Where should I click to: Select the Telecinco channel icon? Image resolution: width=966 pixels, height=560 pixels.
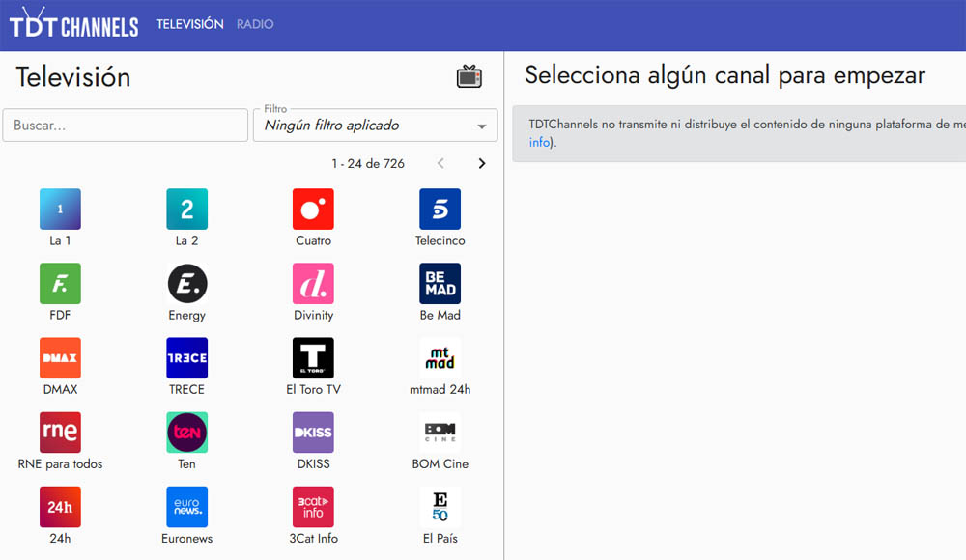(x=440, y=209)
